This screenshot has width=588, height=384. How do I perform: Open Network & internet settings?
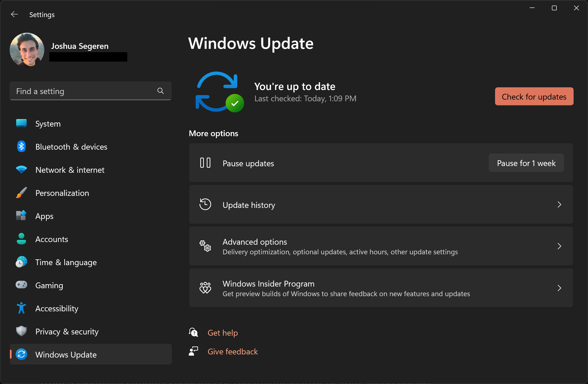coord(70,170)
